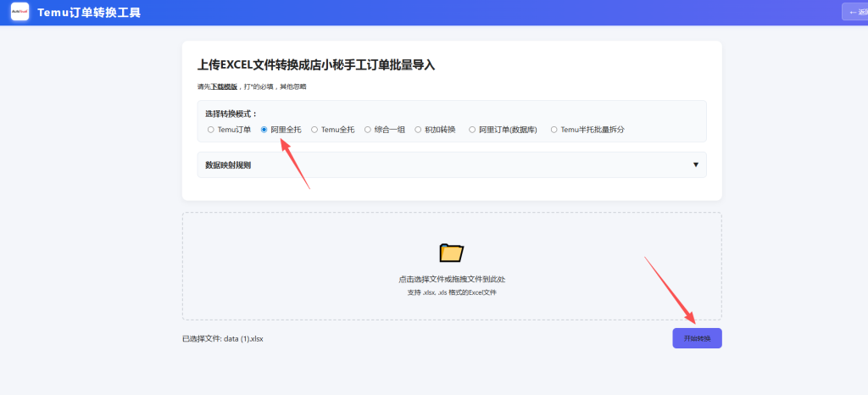Start conversion with the 开始转换 button
Image resolution: width=868 pixels, height=395 pixels.
tap(697, 338)
